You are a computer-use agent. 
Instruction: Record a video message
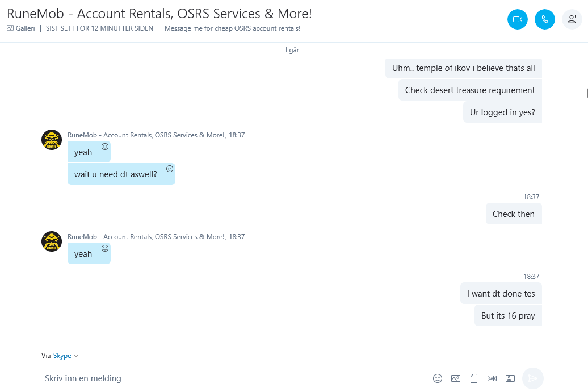pos(492,378)
